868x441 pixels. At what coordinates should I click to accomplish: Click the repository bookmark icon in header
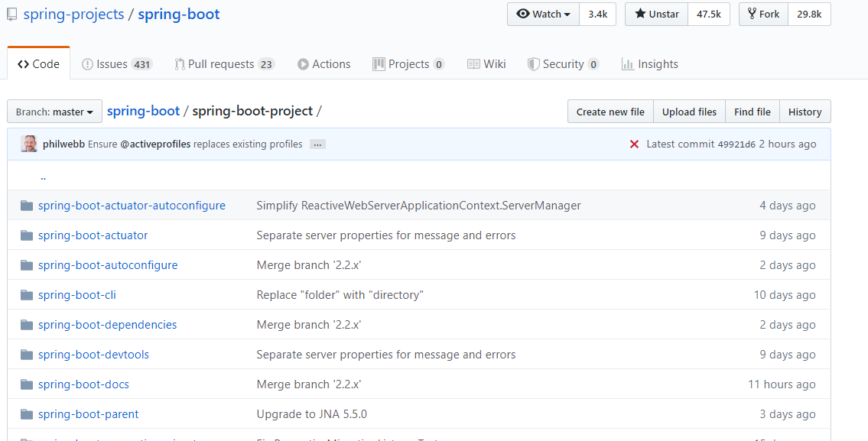pos(11,13)
